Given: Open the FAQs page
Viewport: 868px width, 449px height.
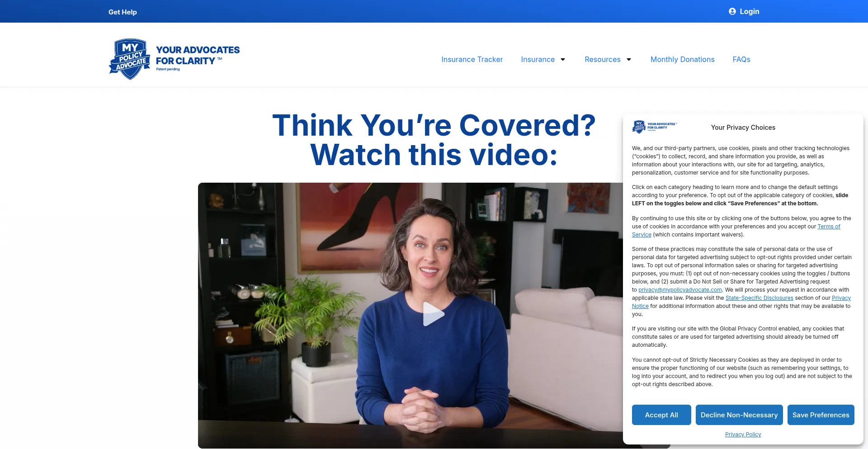Looking at the screenshot, I should coord(741,59).
